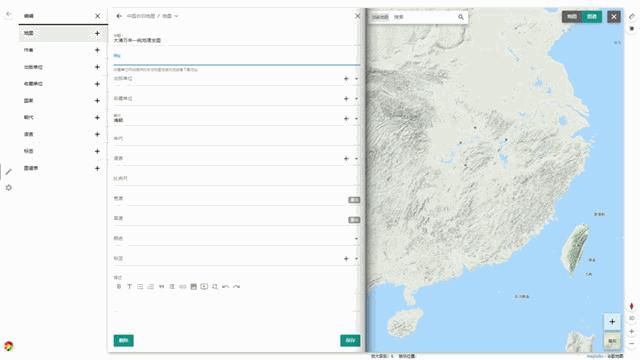Insert image via editor toolbar icon

[x=194, y=287]
